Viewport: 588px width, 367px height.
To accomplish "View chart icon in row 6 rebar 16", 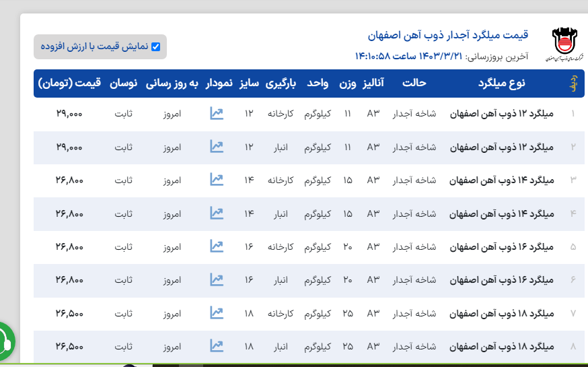I will tap(216, 279).
